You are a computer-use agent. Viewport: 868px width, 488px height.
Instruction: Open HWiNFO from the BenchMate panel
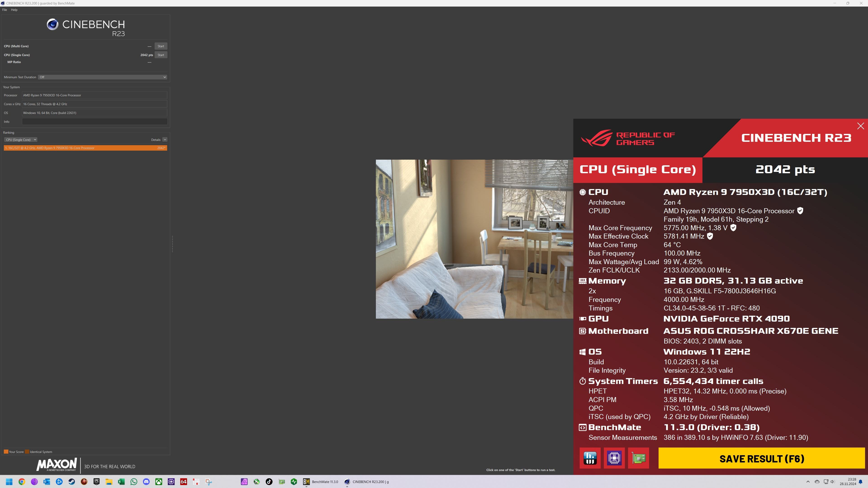pyautogui.click(x=590, y=458)
